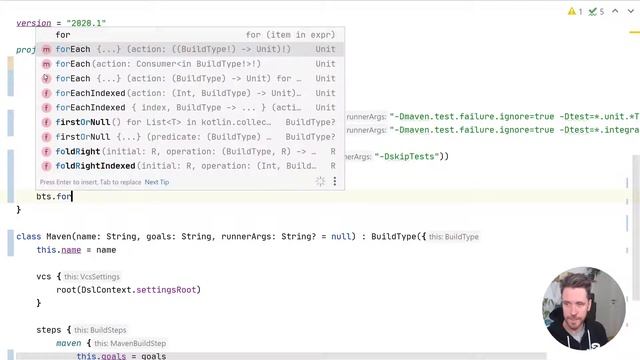Click the 'this: VcsSettings' inlay hint
This screenshot has height=360, width=640.
pos(92,277)
